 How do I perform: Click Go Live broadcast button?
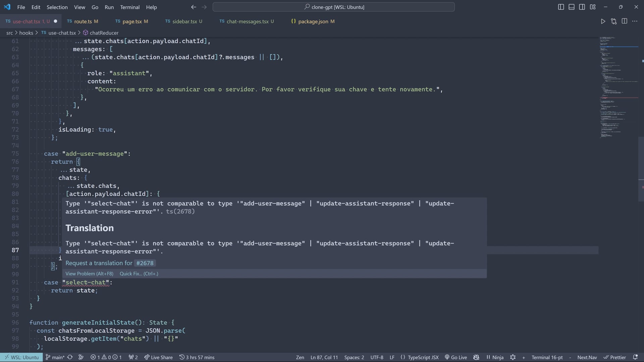click(x=455, y=357)
